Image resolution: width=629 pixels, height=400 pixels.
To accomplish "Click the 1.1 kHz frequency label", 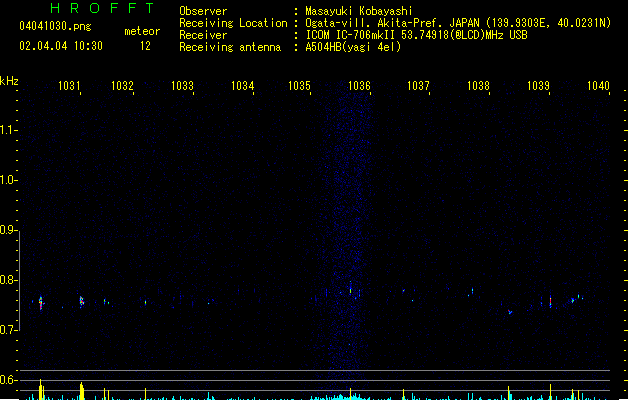I will pos(7,130).
